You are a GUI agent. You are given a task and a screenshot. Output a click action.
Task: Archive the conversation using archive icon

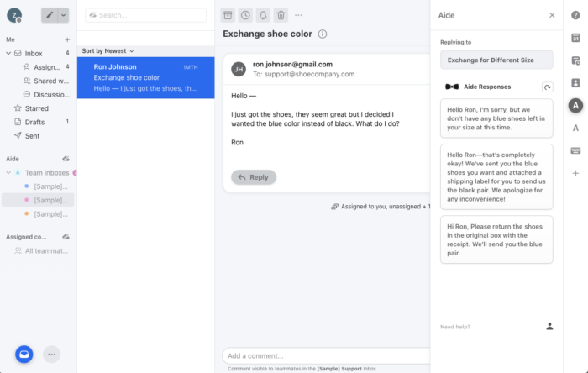pyautogui.click(x=228, y=15)
